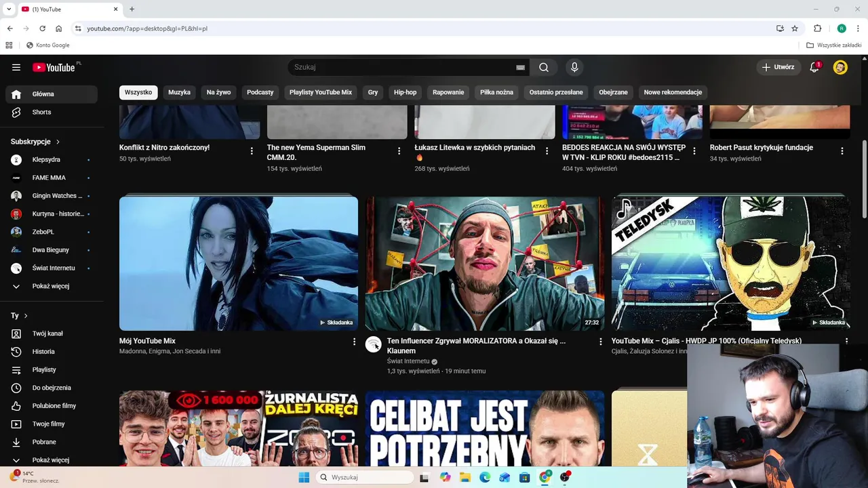Viewport: 868px width, 488px height.
Task: Open Microsoft Edge from the taskbar
Action: click(485, 477)
